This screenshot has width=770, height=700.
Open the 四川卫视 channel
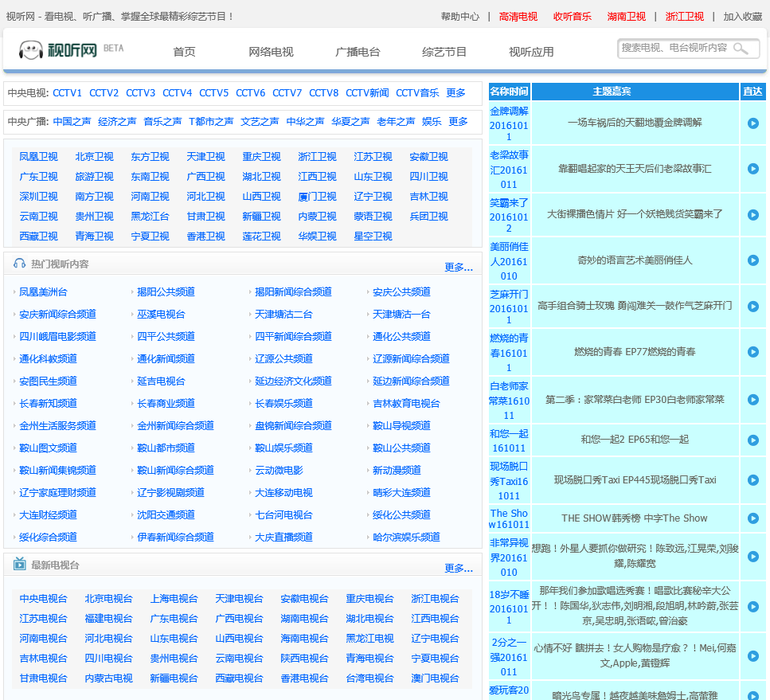point(428,176)
